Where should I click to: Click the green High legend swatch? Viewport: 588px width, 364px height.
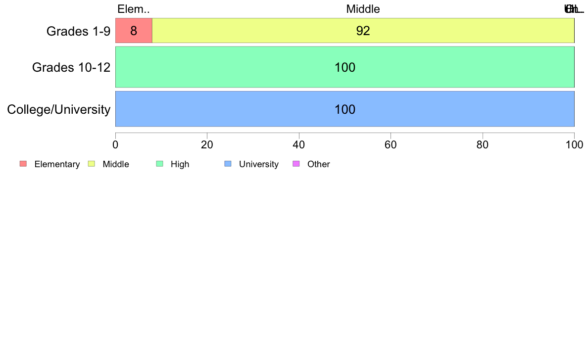point(160,164)
